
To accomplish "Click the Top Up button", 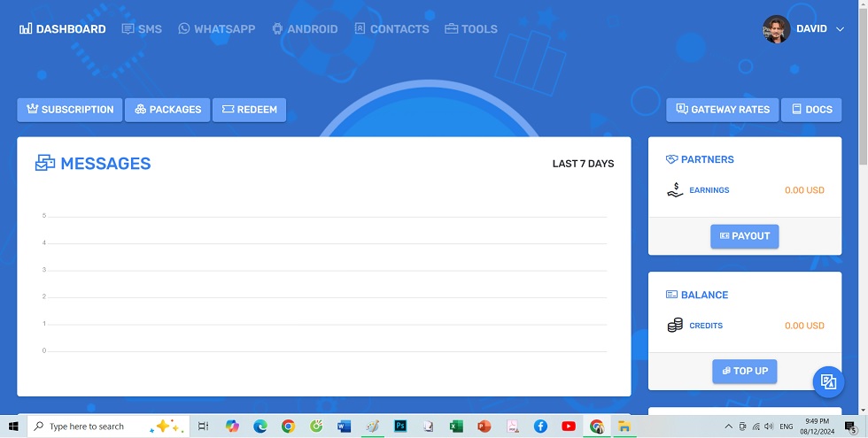I will click(x=744, y=372).
